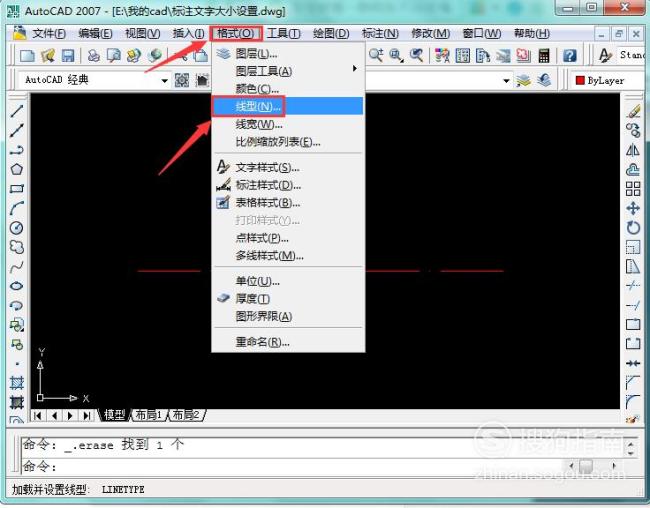The image size is (650, 508).
Task: Select the Polyline tool
Action: pyautogui.click(x=17, y=150)
